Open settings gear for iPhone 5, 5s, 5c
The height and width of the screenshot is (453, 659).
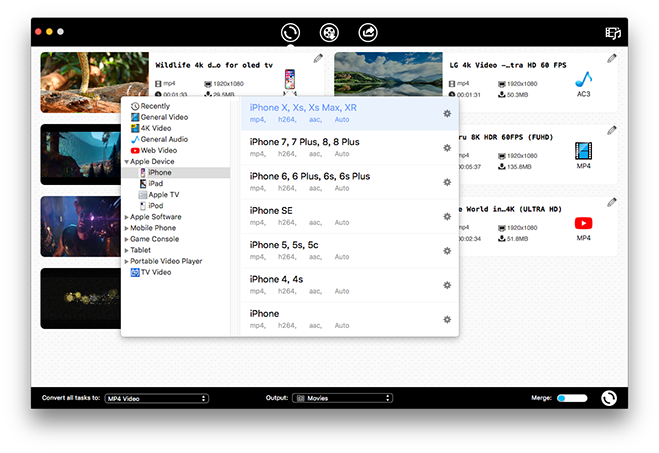(x=447, y=251)
